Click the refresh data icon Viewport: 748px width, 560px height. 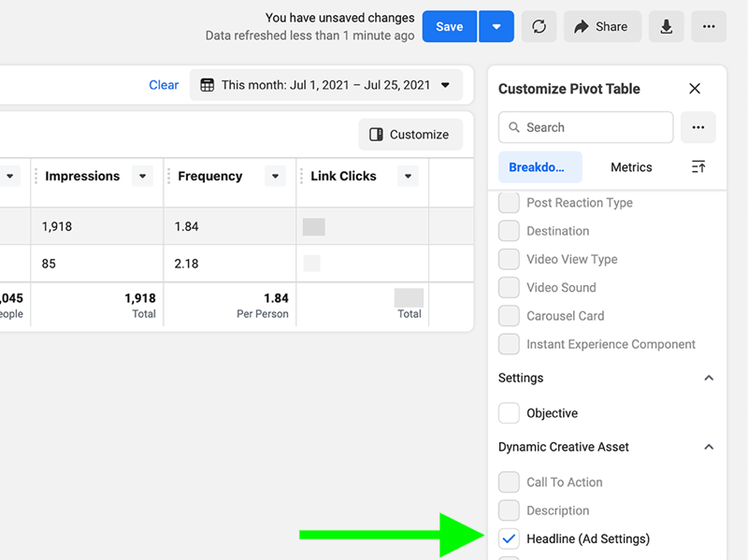click(539, 27)
